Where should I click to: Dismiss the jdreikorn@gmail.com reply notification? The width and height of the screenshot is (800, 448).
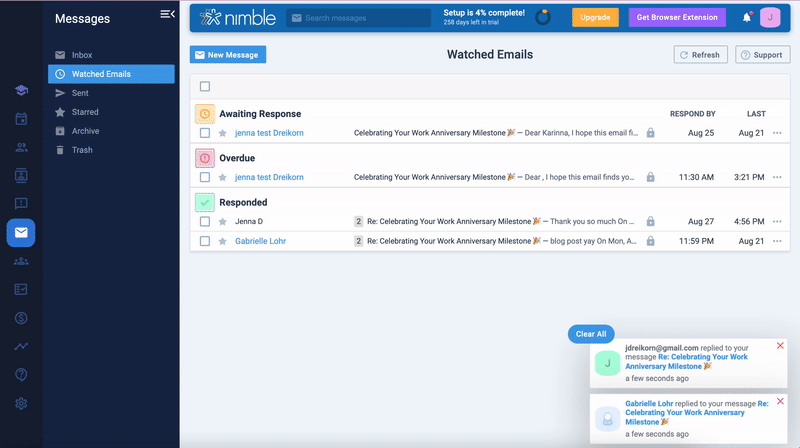(x=780, y=345)
